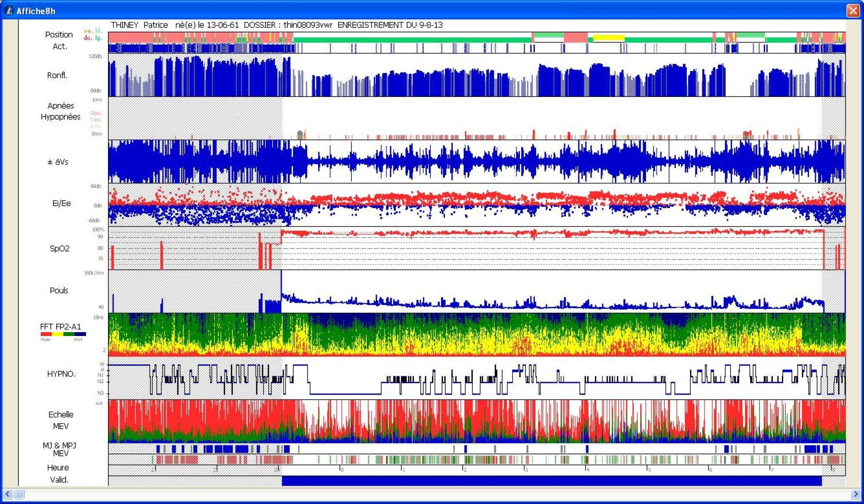Viewport: 864px width, 504px height.
Task: Click hour marker 0 on the Heure axis
Action: (341, 469)
